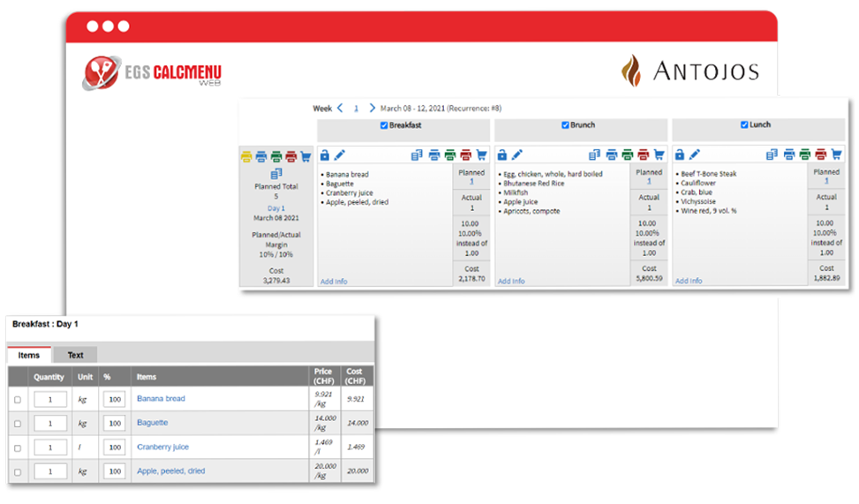
Task: Select the Cranberry juice row checkbox
Action: 18,448
